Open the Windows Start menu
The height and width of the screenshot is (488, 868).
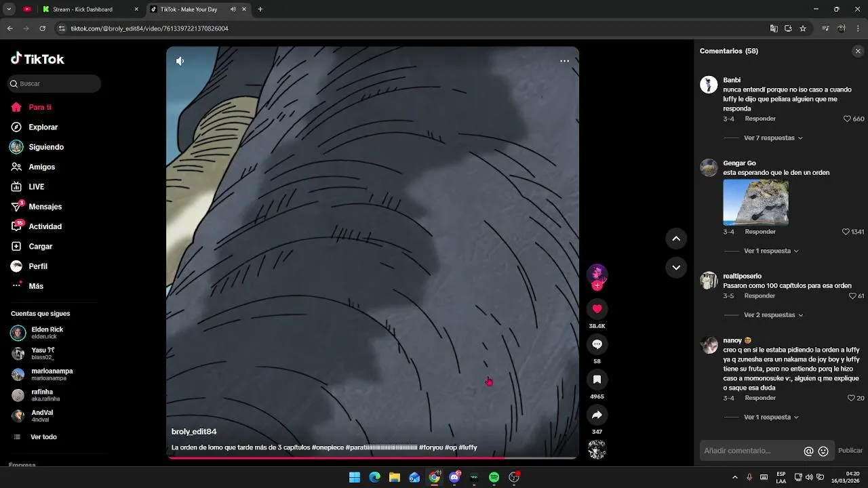[x=355, y=477]
